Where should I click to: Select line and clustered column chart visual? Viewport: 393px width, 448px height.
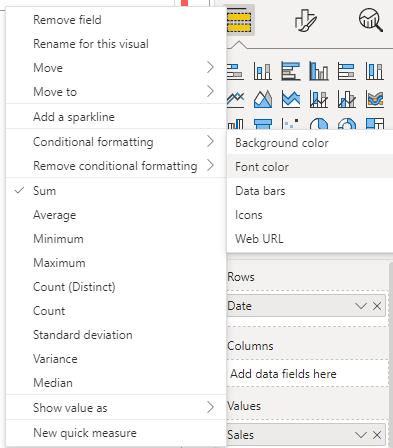[347, 99]
